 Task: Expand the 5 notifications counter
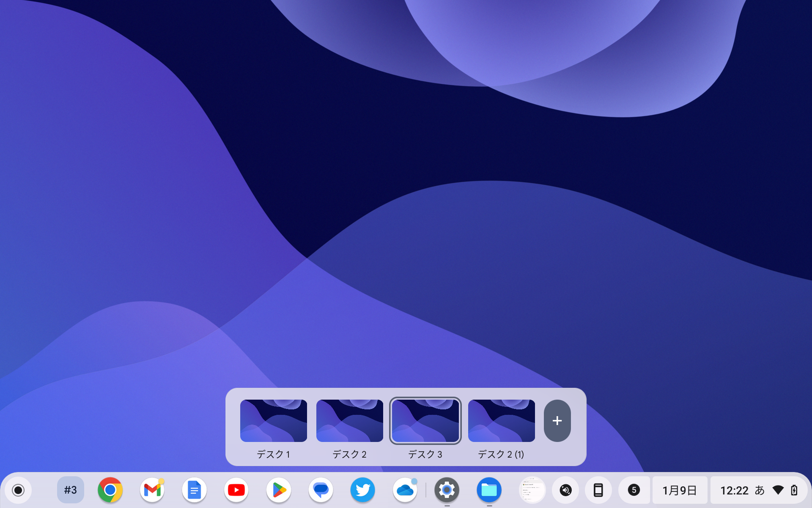[634, 490]
